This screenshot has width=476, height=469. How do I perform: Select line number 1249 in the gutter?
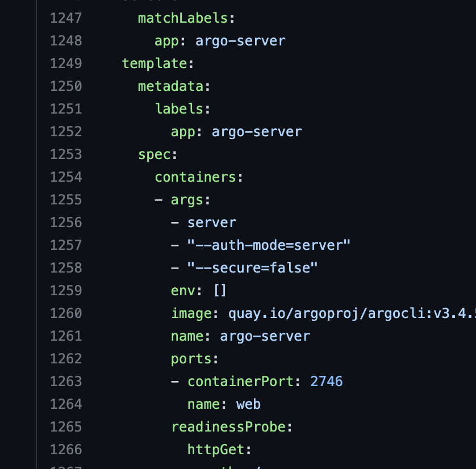pyautogui.click(x=66, y=64)
